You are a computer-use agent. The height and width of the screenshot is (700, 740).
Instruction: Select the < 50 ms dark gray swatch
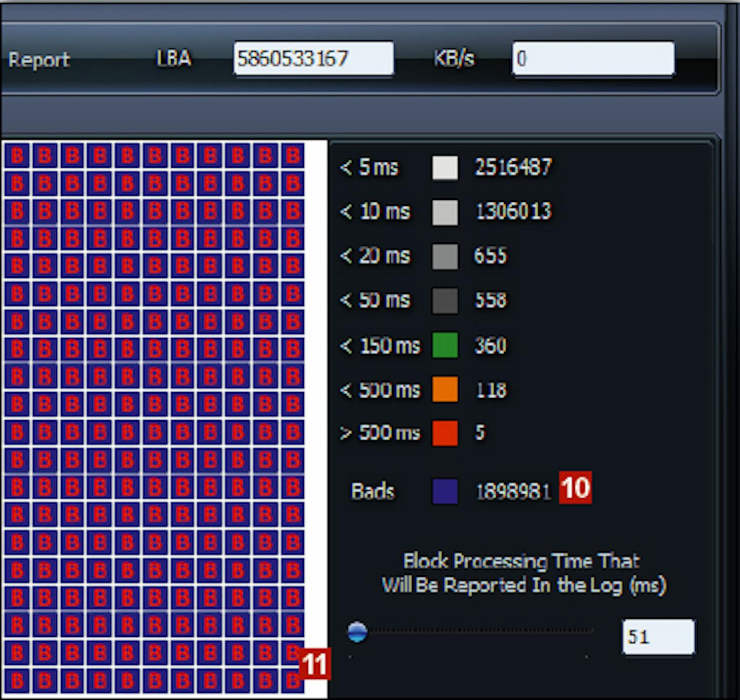(x=444, y=300)
